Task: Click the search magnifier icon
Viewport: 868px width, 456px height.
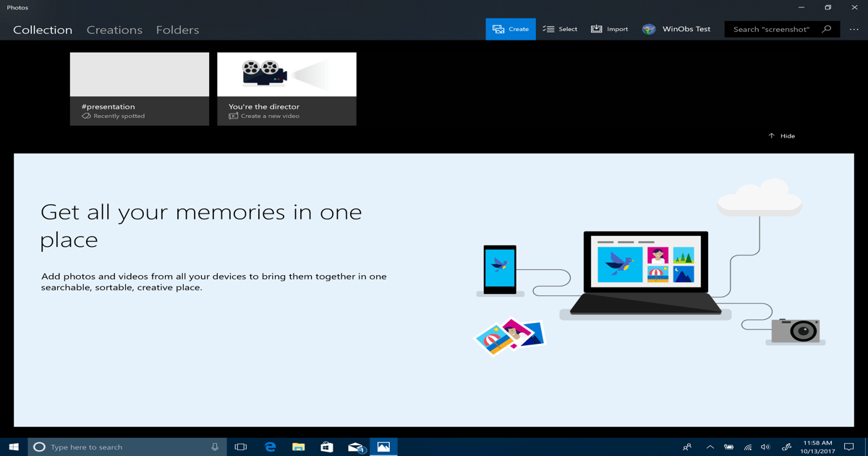Action: (x=827, y=29)
